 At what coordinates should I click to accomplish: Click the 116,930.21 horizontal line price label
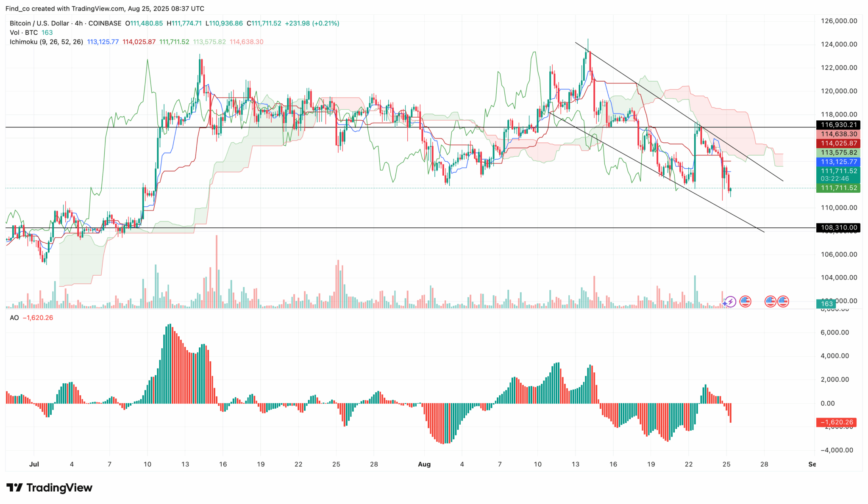click(838, 125)
